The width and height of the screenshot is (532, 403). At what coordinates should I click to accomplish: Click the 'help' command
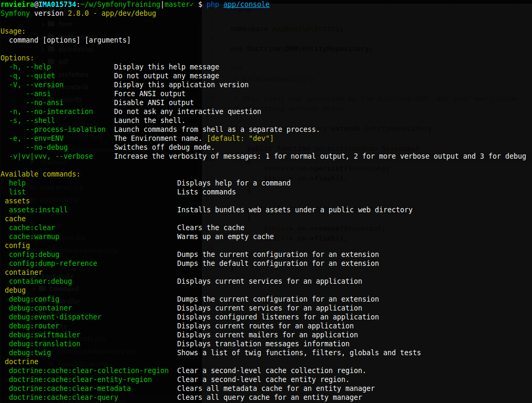pos(17,183)
